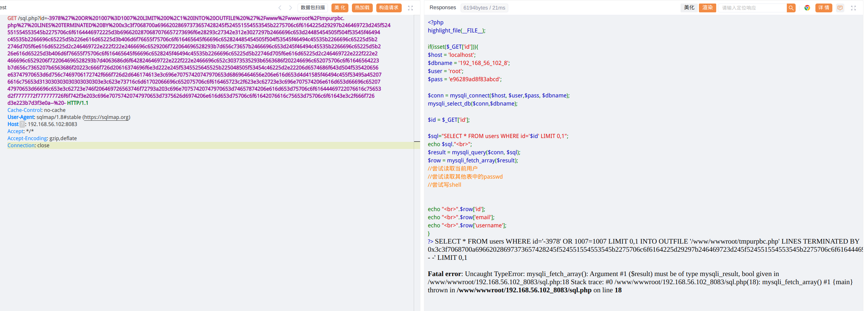Click the '$conn = mysqli_connect' code line
Image resolution: width=868 pixels, height=311 pixels.
point(499,96)
